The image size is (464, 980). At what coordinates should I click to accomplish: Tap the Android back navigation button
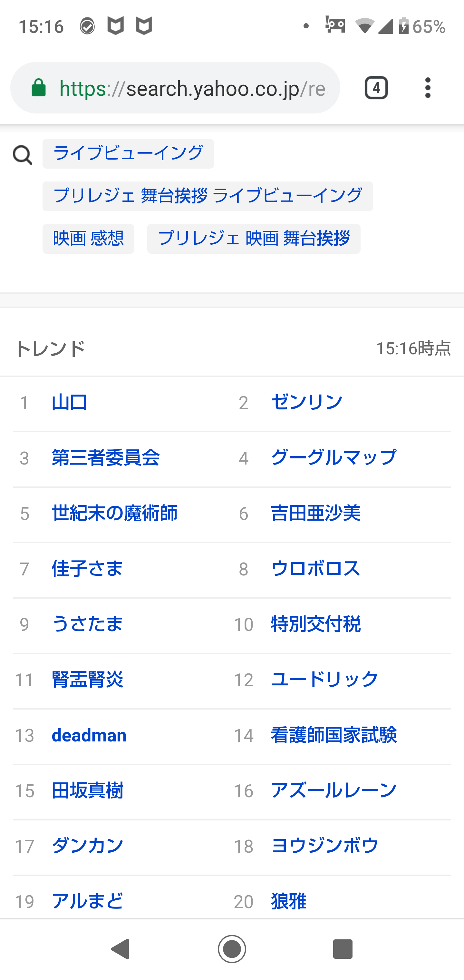120,949
